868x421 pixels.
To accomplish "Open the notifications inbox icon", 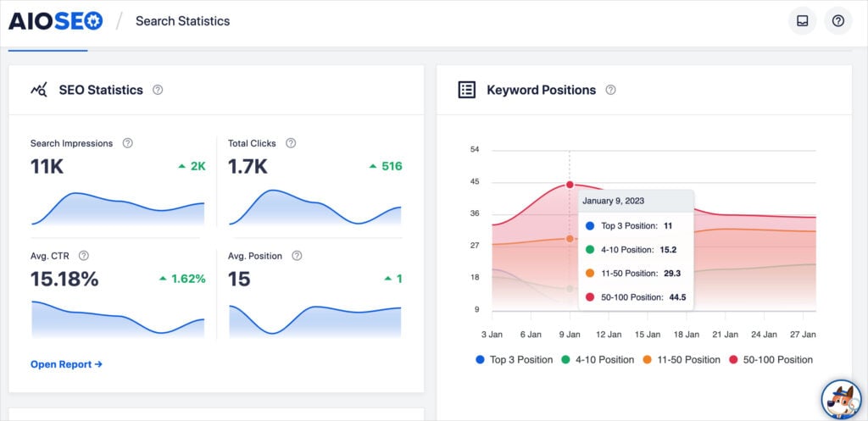I will coord(802,21).
